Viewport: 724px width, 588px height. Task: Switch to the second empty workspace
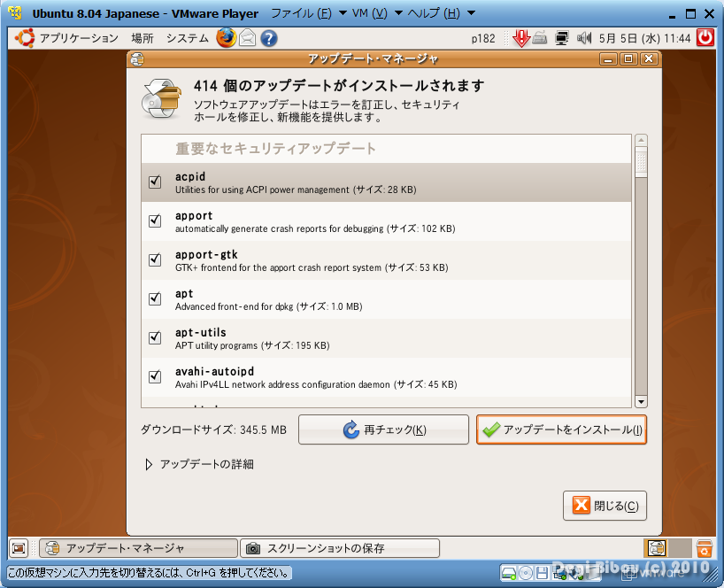680,548
